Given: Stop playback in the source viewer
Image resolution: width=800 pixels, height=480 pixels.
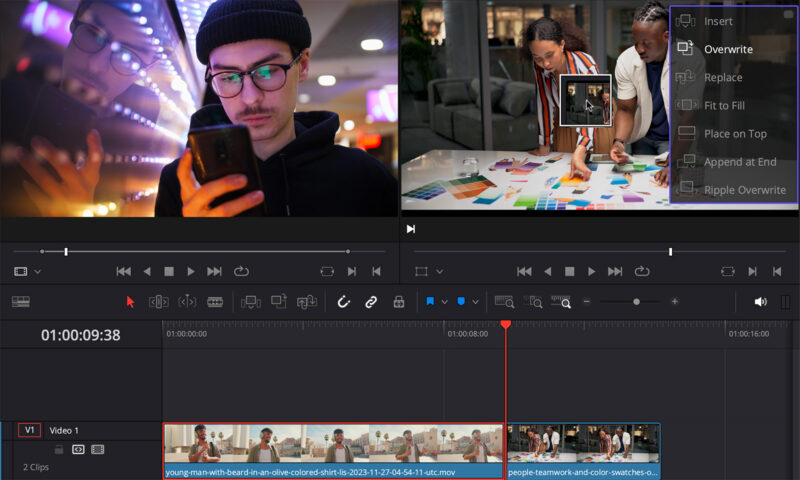Looking at the screenshot, I should (169, 271).
